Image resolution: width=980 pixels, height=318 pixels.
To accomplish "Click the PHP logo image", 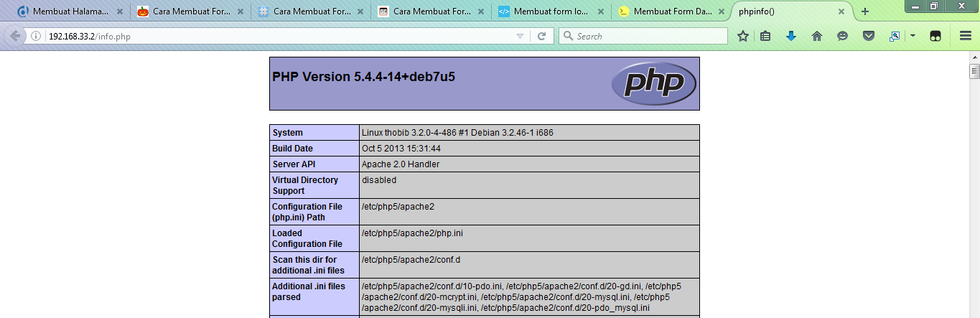I will [653, 84].
